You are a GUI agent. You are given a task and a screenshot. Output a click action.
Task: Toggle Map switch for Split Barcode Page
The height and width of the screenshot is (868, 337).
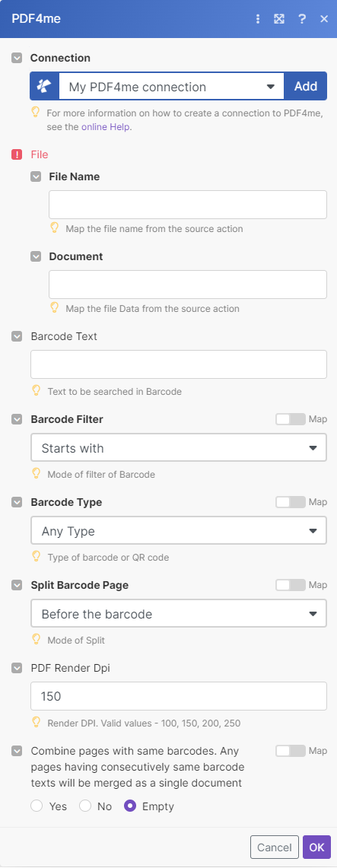tap(291, 584)
